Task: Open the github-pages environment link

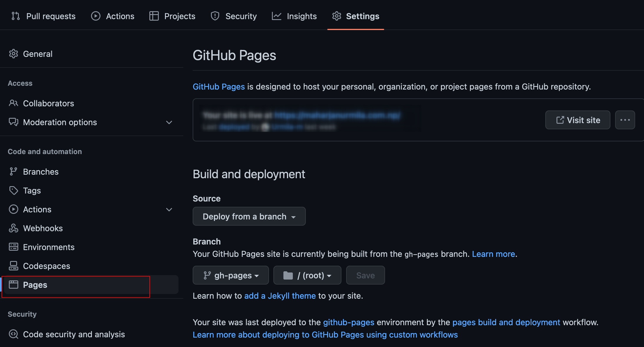Action: click(x=349, y=322)
